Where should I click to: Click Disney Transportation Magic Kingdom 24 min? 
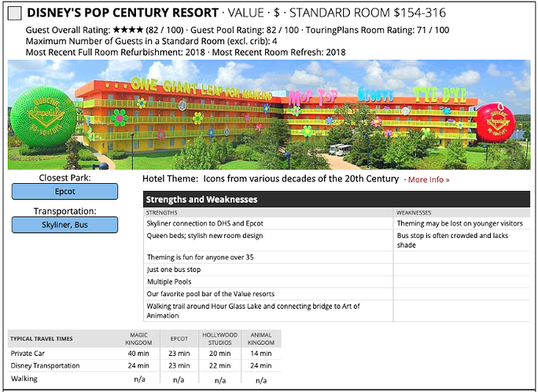coord(138,365)
